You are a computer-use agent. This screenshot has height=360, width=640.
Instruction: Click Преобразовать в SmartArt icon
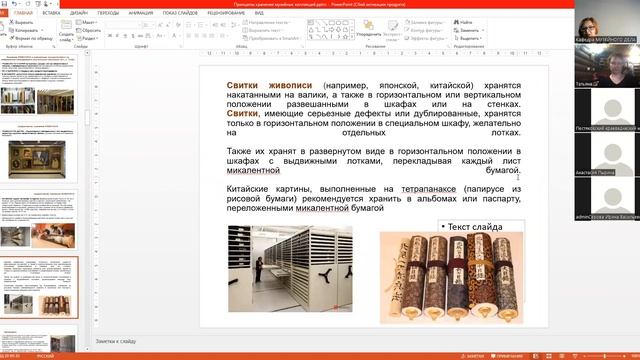point(245,38)
